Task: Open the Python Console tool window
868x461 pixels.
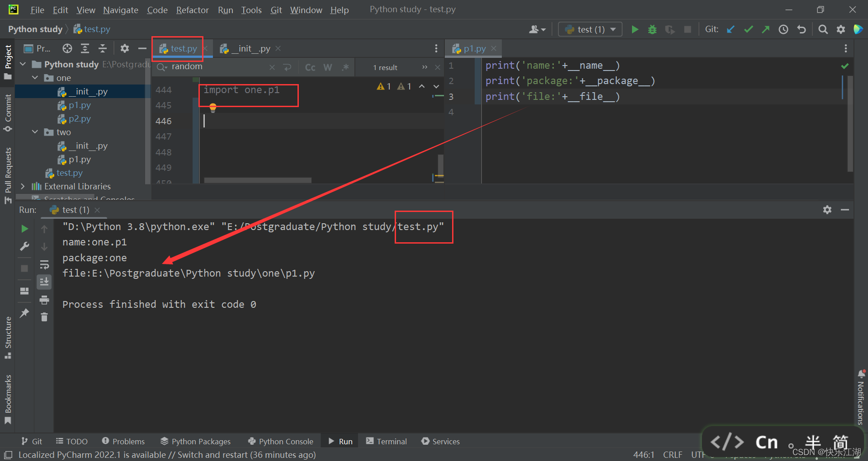Action: click(280, 441)
